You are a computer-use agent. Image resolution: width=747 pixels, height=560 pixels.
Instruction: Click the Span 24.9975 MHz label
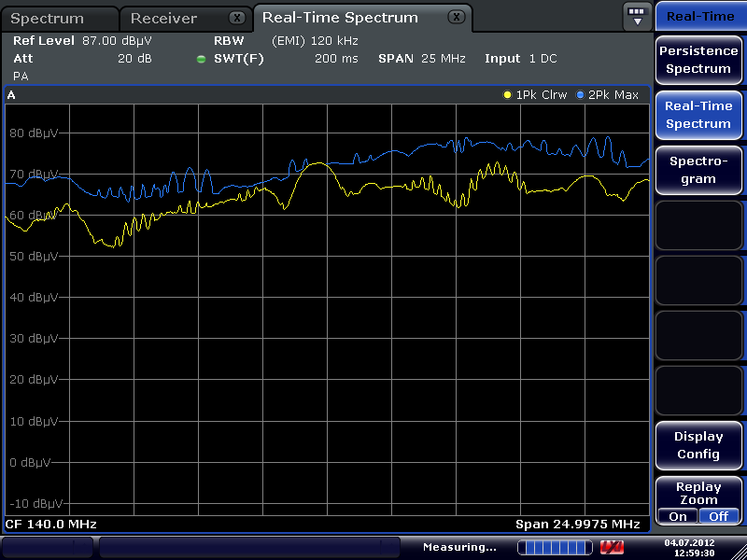577,525
